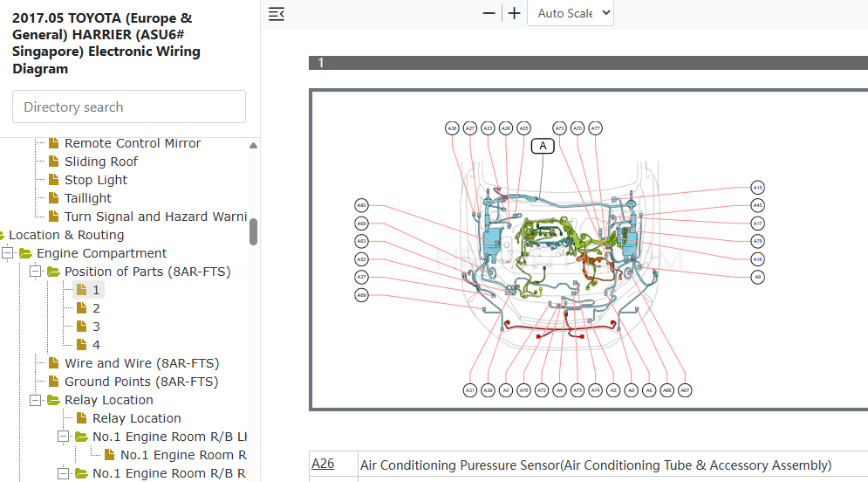The height and width of the screenshot is (482, 868).
Task: Open the No.1 Engine Room R child page
Action: 183,455
